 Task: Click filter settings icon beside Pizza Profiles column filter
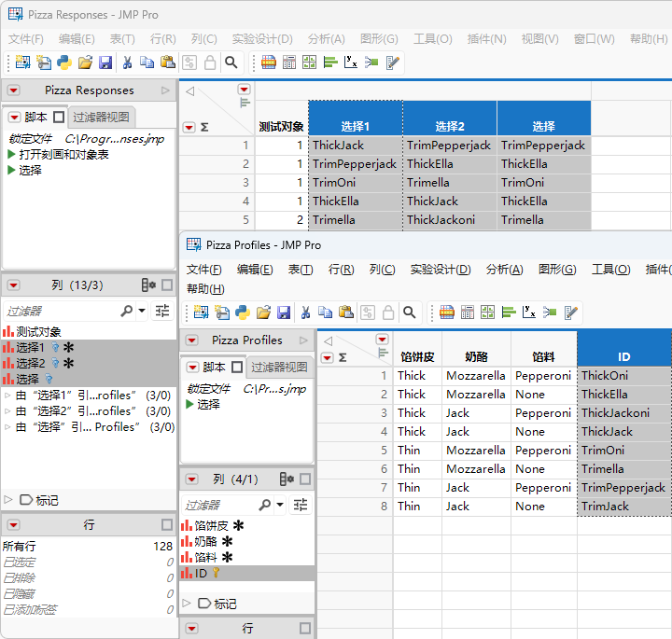click(301, 505)
